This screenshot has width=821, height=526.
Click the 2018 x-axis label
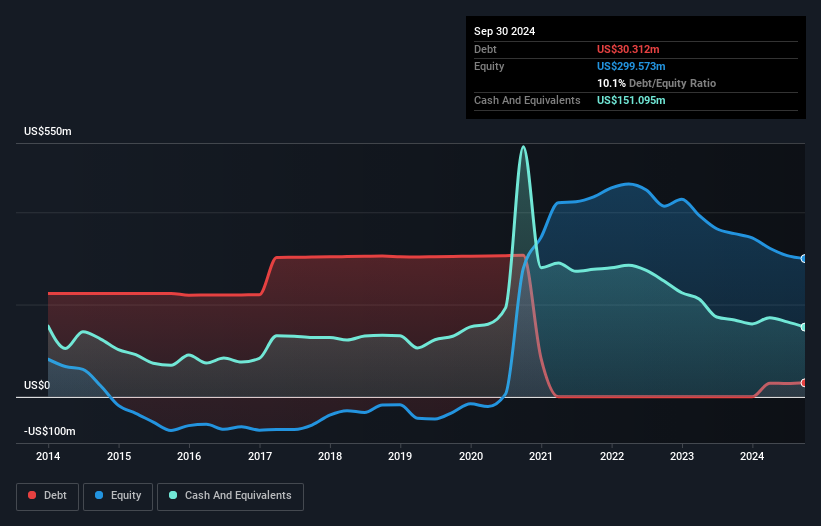tap(330, 456)
